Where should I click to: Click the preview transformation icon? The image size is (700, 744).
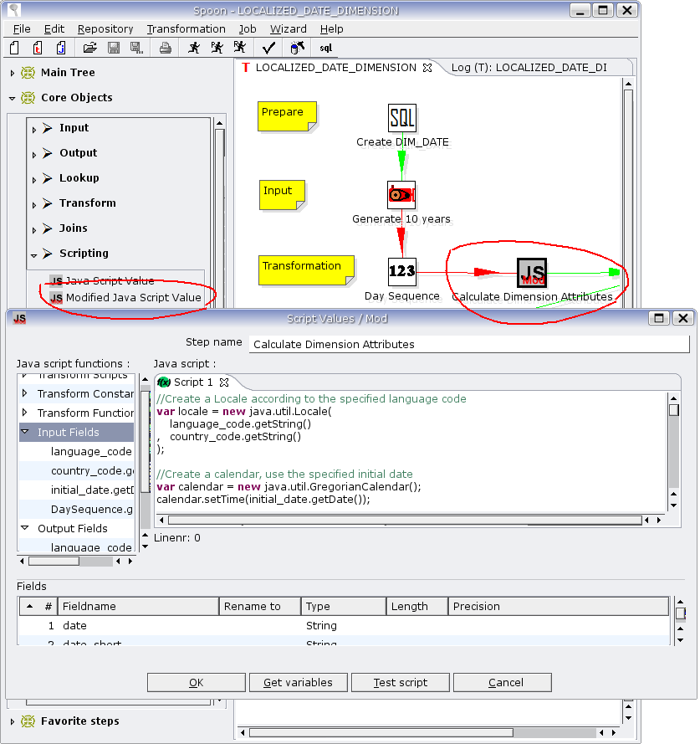(x=217, y=48)
